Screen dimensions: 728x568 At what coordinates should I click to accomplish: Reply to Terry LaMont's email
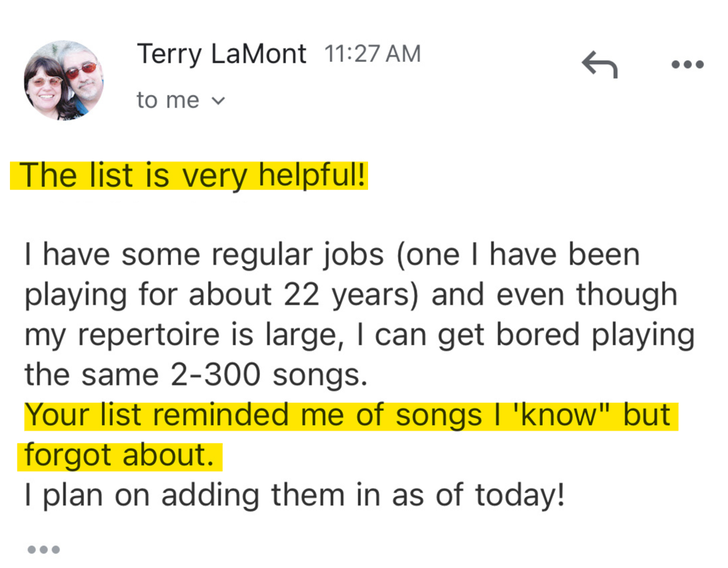click(x=599, y=65)
